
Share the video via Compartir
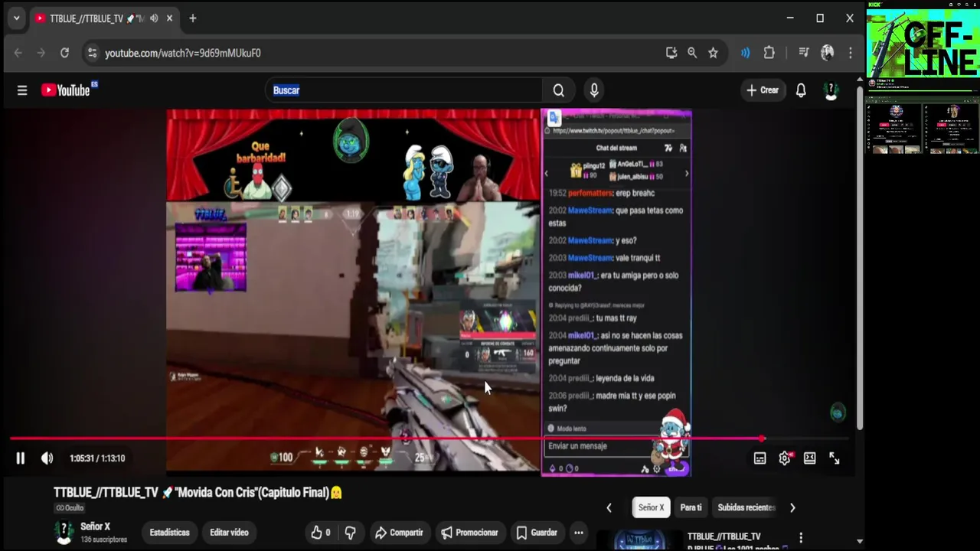click(x=399, y=533)
